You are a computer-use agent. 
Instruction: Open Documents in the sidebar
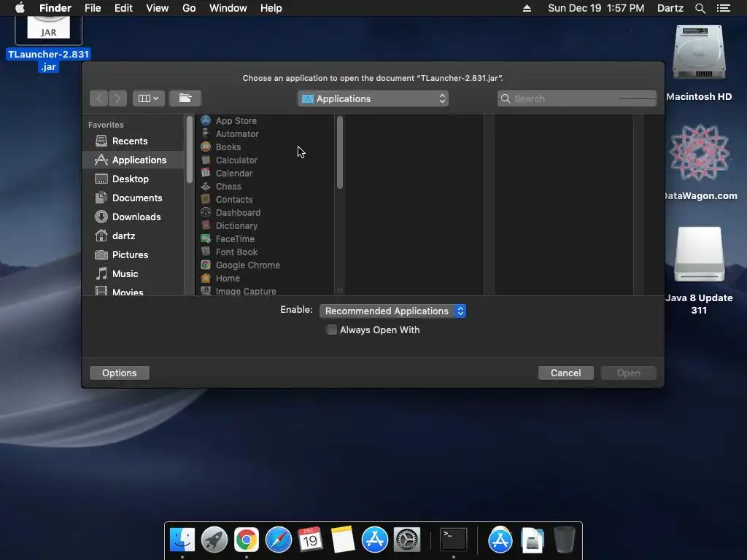click(x=128, y=198)
